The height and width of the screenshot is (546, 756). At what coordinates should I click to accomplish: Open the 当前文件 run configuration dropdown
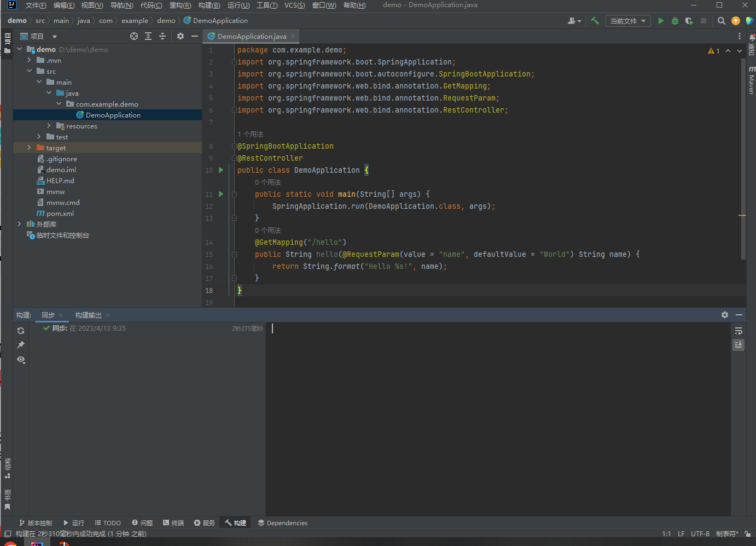click(x=627, y=21)
